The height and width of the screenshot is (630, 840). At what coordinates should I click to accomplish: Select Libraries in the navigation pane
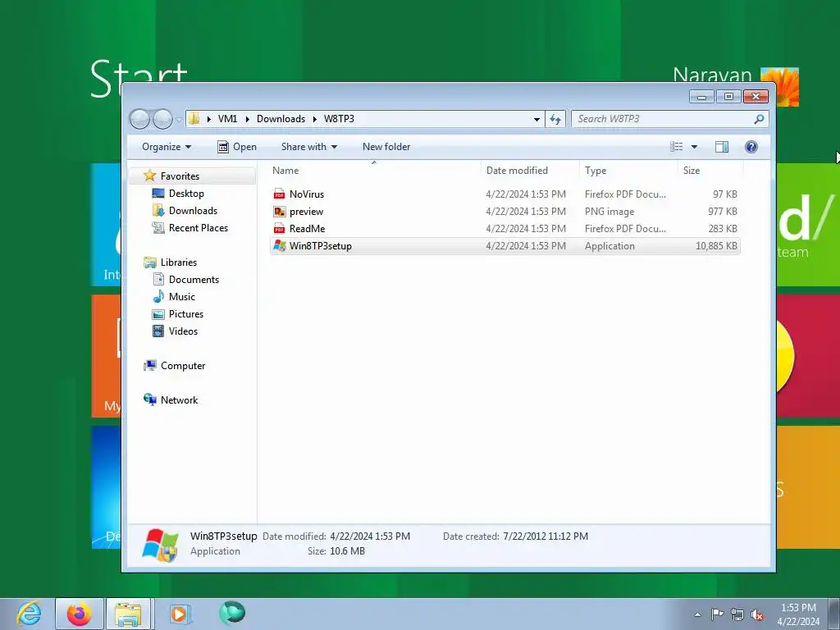tap(178, 262)
